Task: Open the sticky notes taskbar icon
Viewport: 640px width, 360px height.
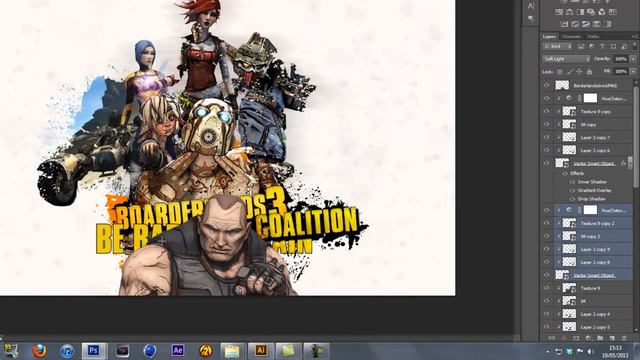Action: 289,351
